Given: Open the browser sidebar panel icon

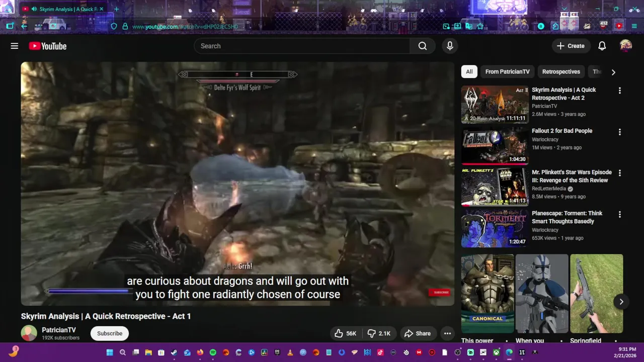Looking at the screenshot, I should pos(10,26).
